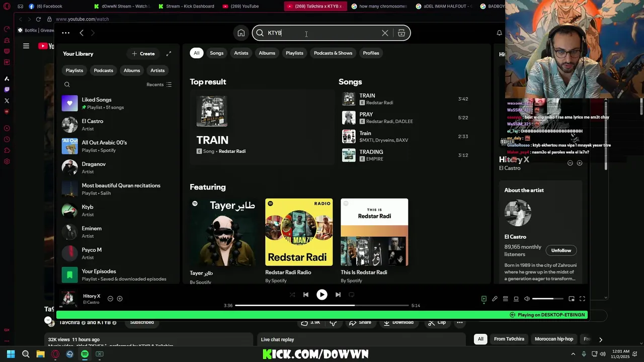Clear the KTYB search field
Screen dimensions: 644x362
[x=385, y=33]
